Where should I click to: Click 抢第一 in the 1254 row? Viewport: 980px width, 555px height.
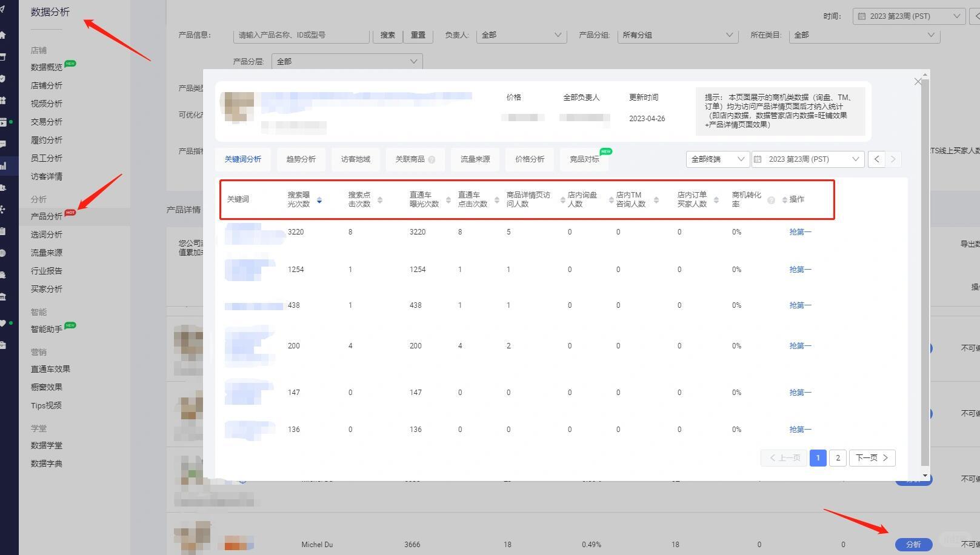tap(800, 270)
